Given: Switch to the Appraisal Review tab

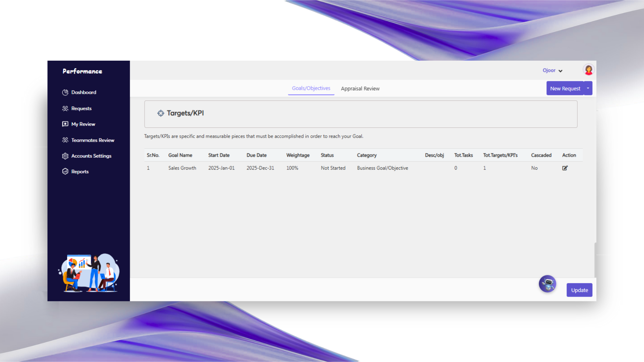Looking at the screenshot, I should coord(360,88).
